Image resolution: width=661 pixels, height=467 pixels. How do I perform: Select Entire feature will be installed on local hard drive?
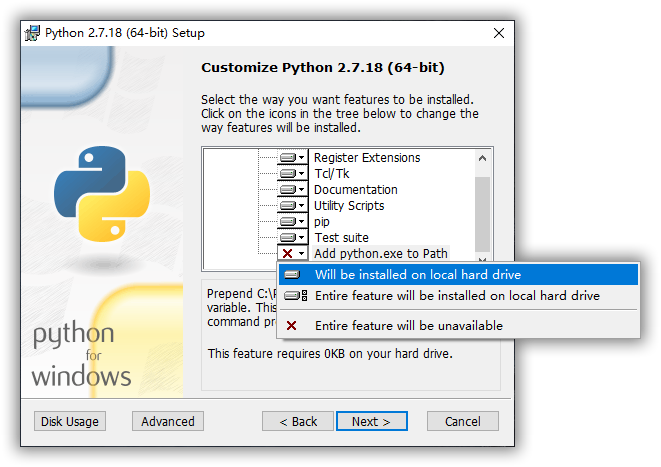pos(458,296)
